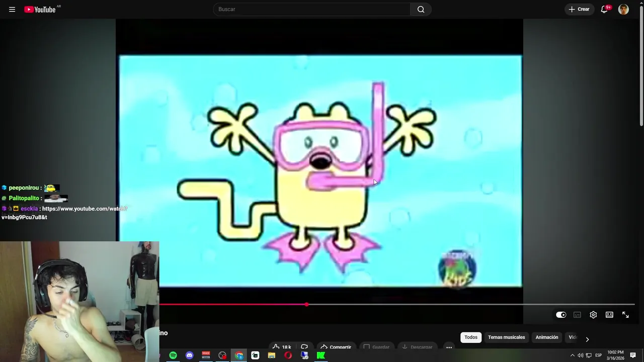Viewport: 644px width, 362px height.
Task: Open File Explorer folder icon in the taskbar
Action: (x=272, y=355)
